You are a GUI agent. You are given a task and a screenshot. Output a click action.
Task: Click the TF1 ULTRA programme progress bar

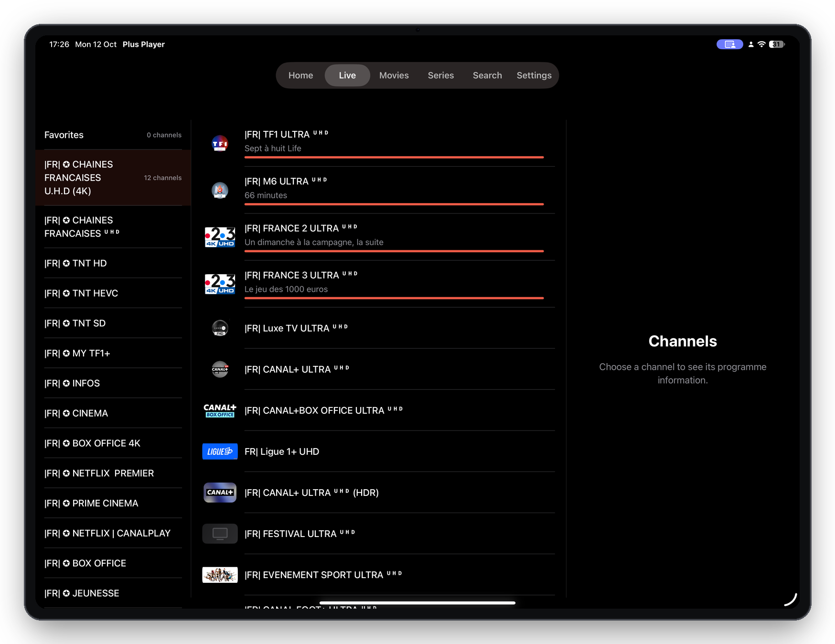394,157
